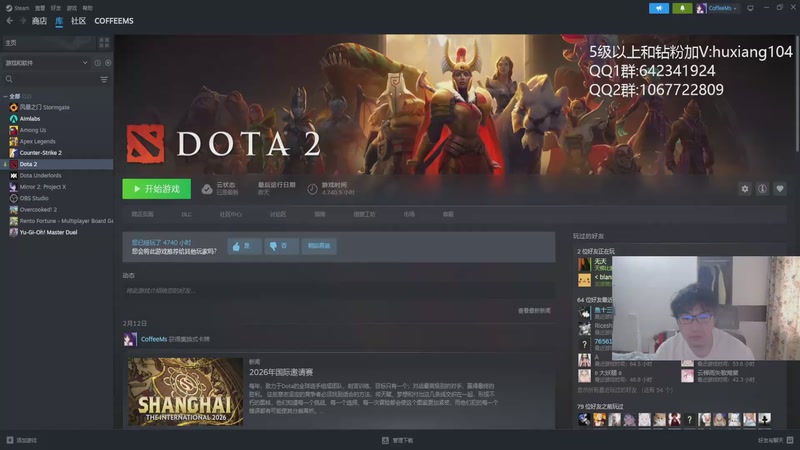
Task: Collapse the 全部 games category
Action: point(6,96)
